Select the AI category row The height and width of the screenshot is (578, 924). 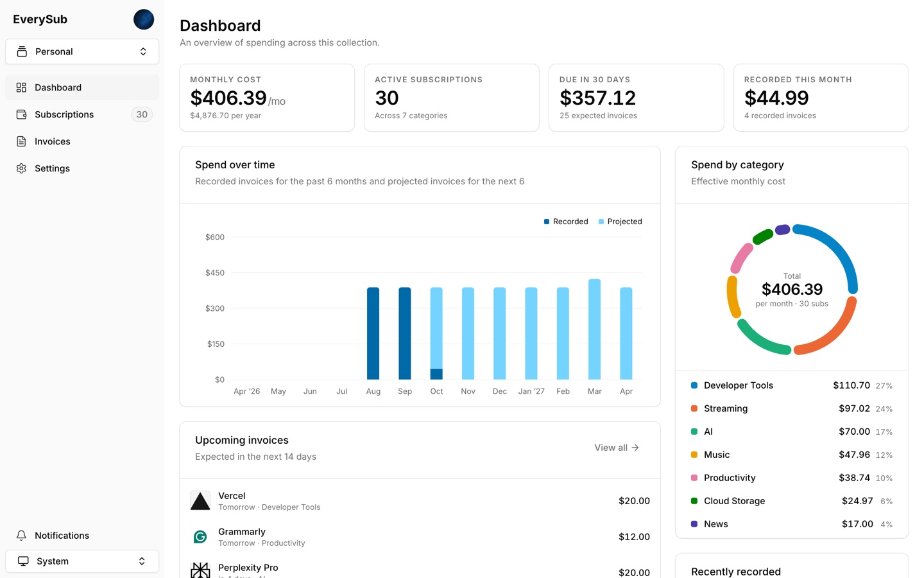(792, 432)
